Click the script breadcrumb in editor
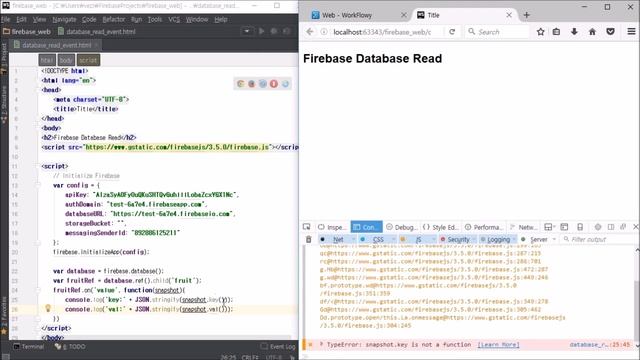Viewport: 640px width, 360px height. (88, 60)
